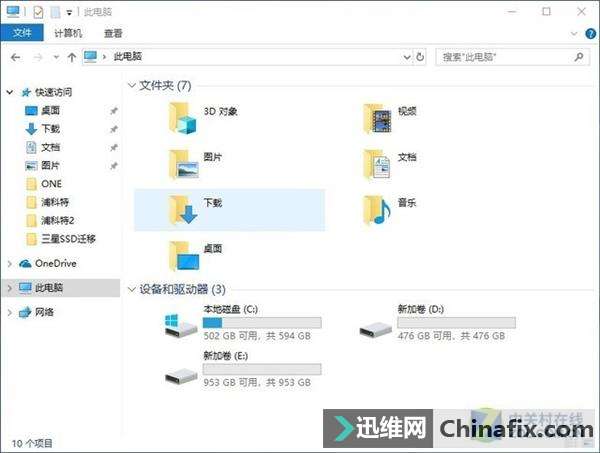Open the 视频 videos folder icon
Screen dimensions: 600x453
(x=377, y=118)
